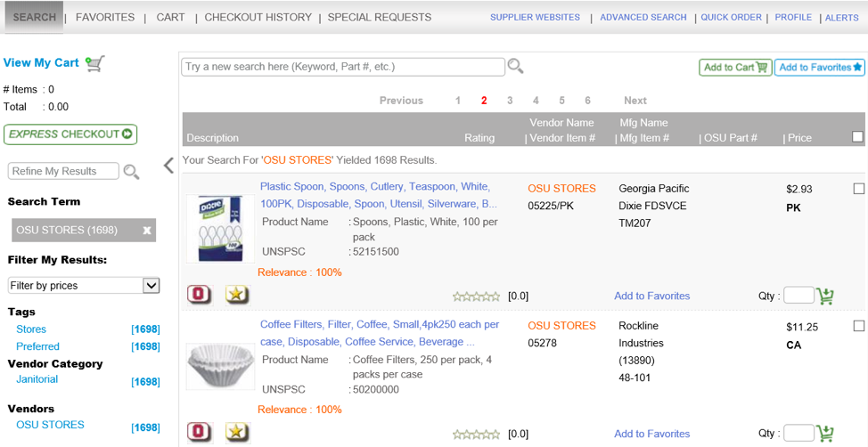Click the Qty field for Plastic Spoon

pyautogui.click(x=798, y=296)
